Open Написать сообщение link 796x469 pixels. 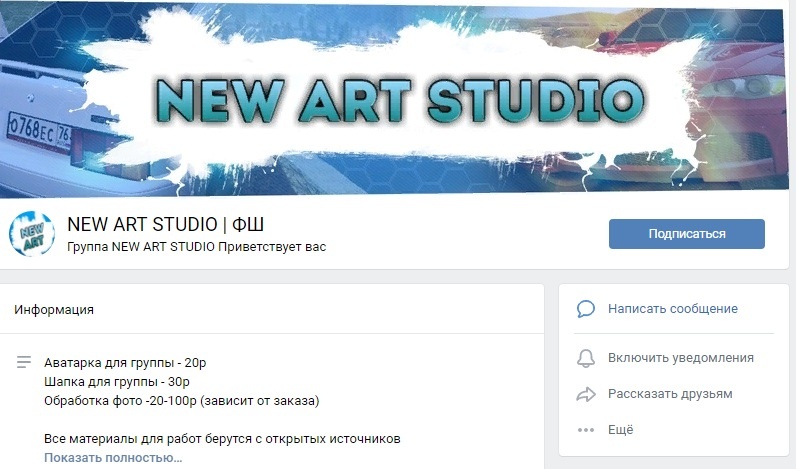click(673, 309)
